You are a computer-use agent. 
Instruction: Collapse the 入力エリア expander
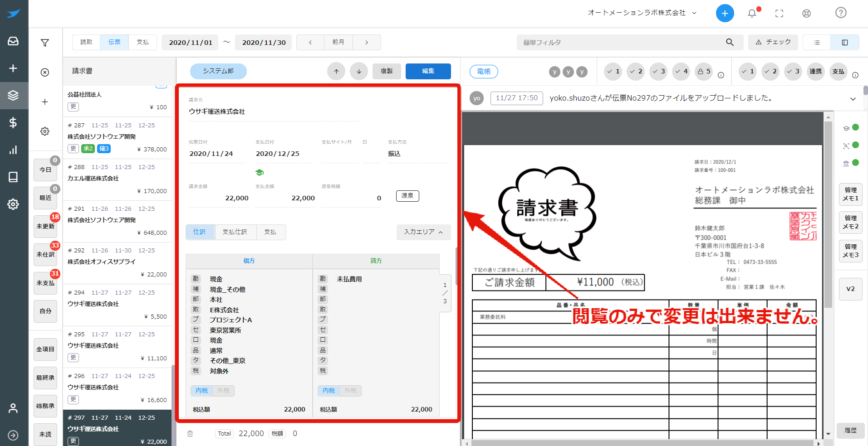423,232
